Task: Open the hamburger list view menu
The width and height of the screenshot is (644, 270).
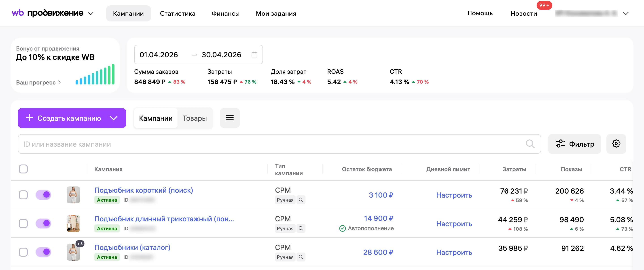Action: 230,118
